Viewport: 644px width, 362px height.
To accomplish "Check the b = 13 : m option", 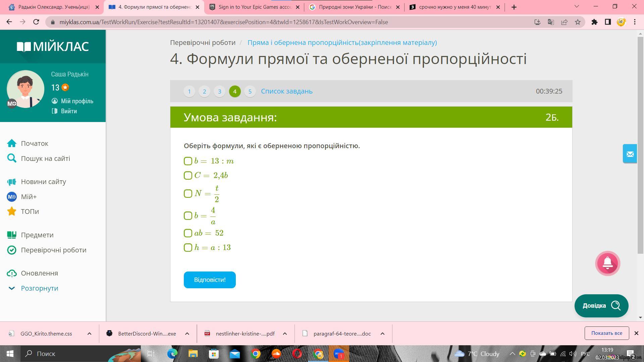I will point(188,161).
